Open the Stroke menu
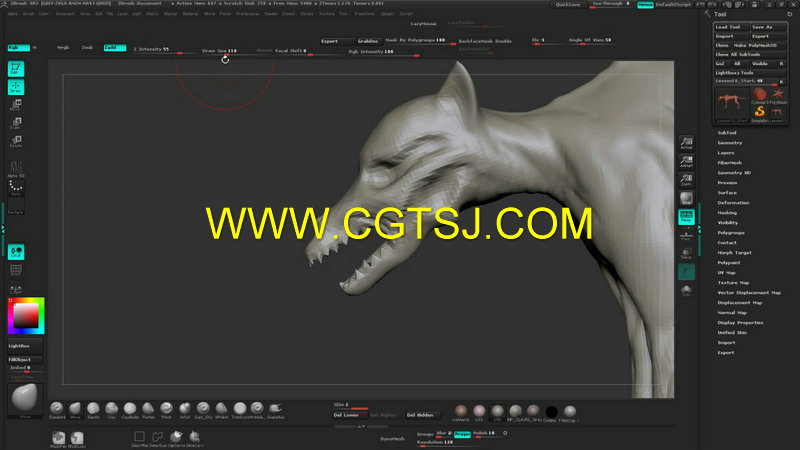Viewport: 800px width, 450px height. pos(307,14)
